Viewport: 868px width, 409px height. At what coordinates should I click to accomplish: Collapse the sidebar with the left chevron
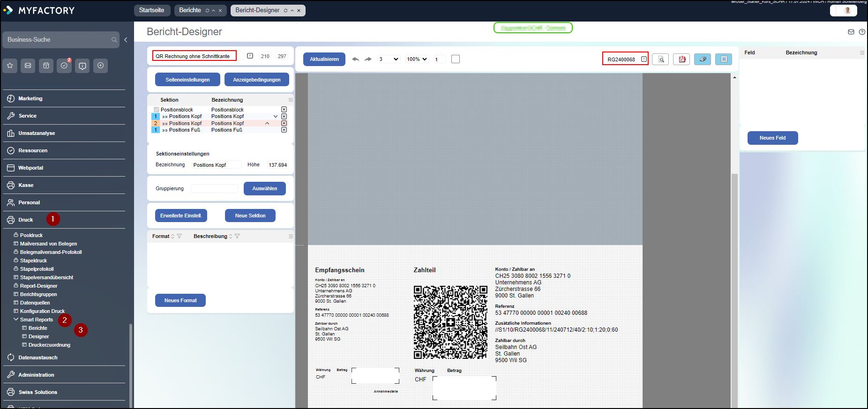pyautogui.click(x=126, y=40)
